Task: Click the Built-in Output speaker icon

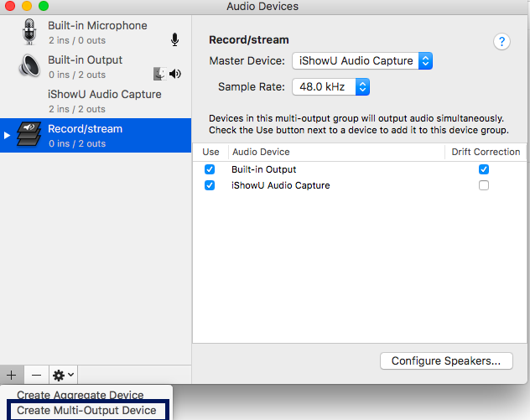Action: 29,65
